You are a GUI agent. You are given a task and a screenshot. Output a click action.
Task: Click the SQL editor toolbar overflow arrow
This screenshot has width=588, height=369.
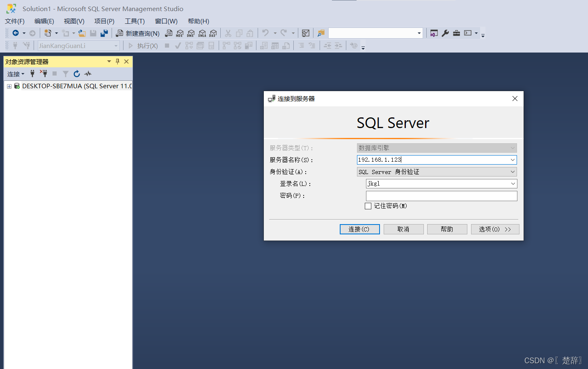(x=363, y=47)
